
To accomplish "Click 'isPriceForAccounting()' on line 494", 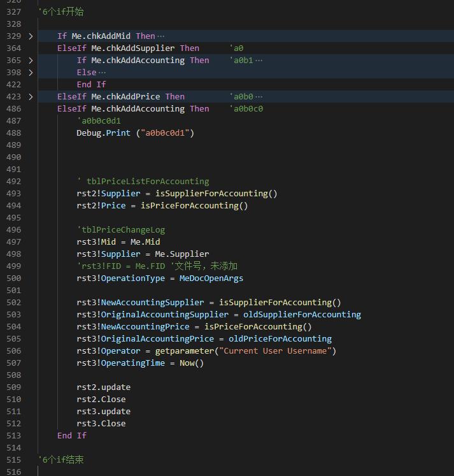I will pyautogui.click(x=194, y=206).
